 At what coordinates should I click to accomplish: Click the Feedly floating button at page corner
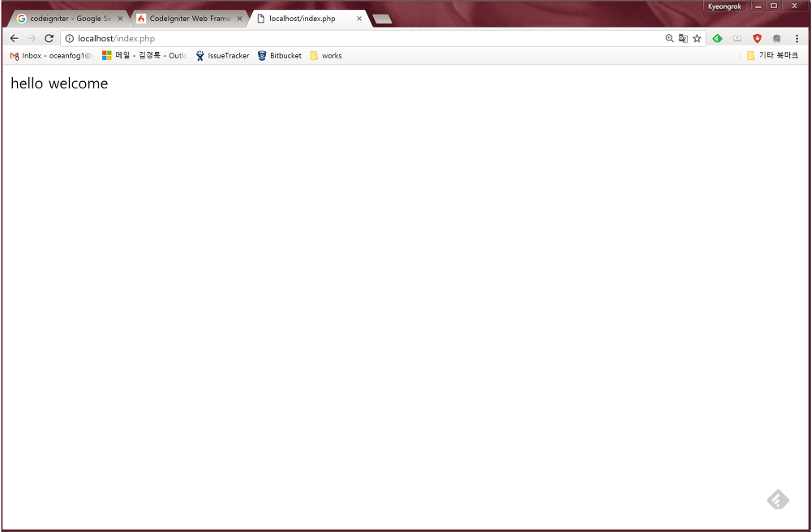pyautogui.click(x=778, y=500)
